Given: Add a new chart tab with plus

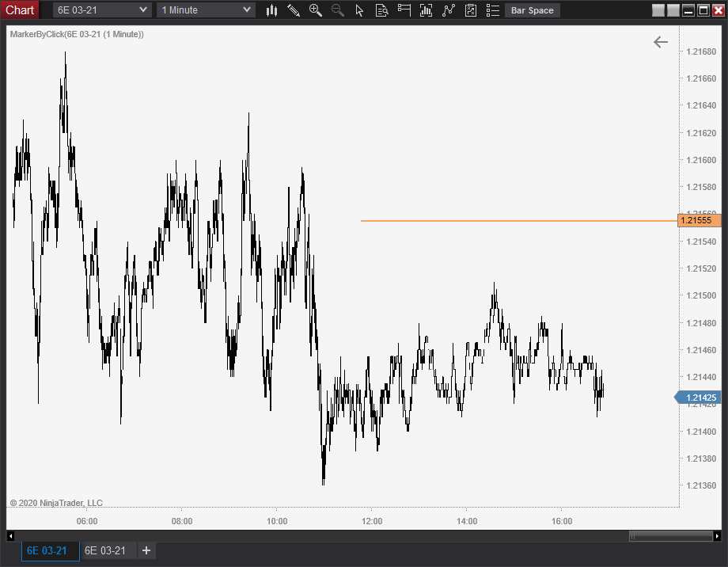Looking at the screenshot, I should coord(146,550).
